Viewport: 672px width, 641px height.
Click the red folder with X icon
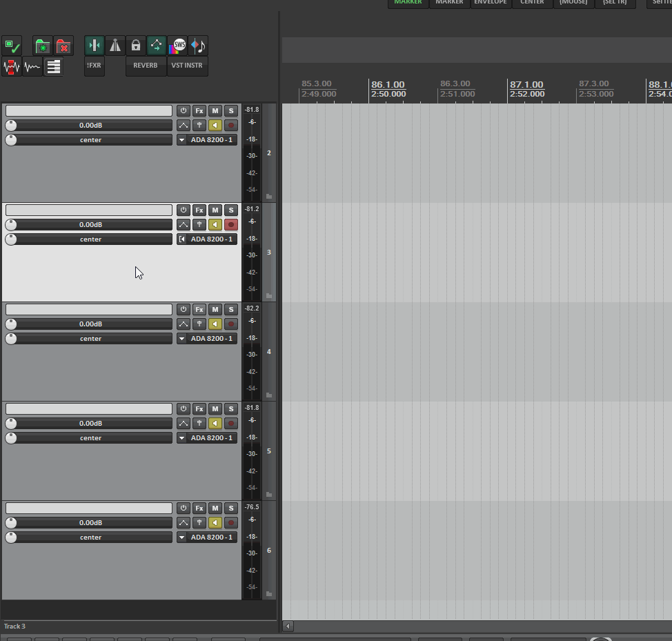(x=63, y=46)
